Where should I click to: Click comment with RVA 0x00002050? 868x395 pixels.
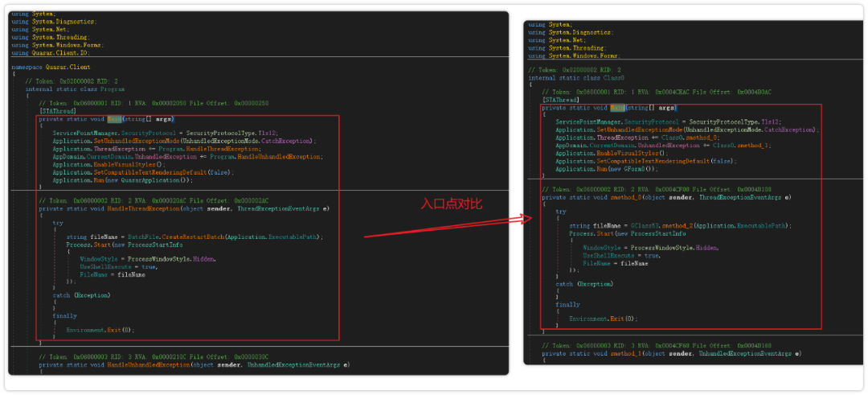point(154,104)
